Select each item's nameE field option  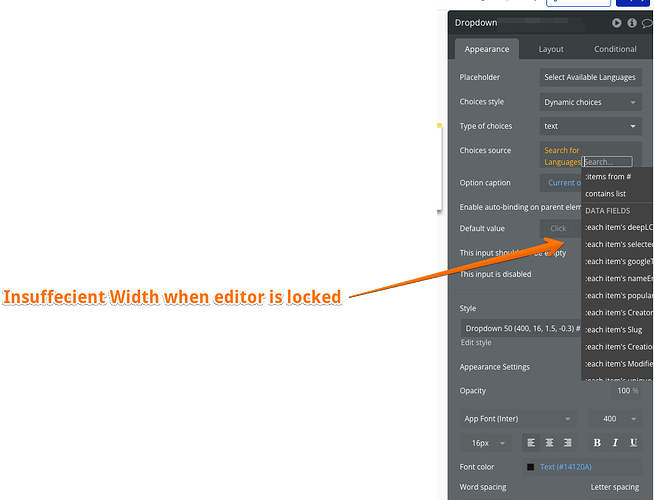click(617, 279)
